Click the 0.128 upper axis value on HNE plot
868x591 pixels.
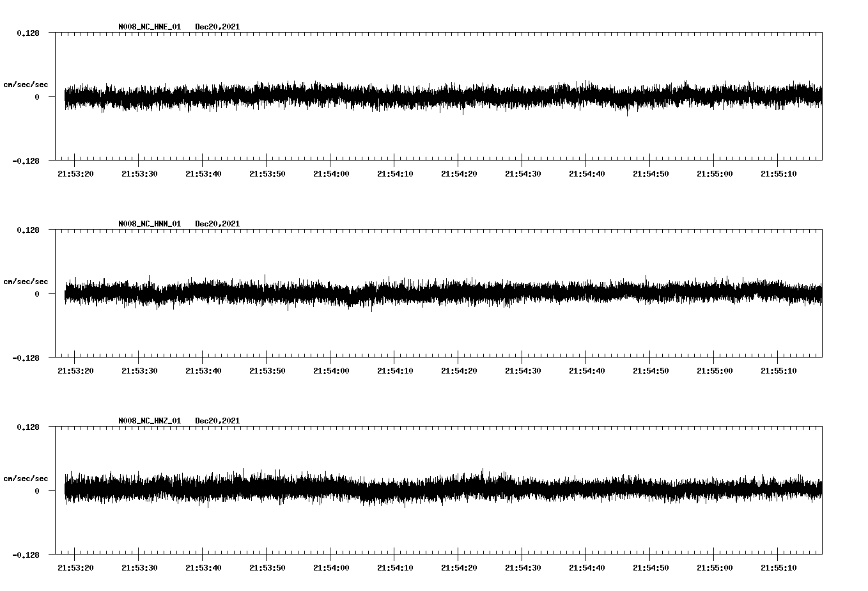pos(27,33)
